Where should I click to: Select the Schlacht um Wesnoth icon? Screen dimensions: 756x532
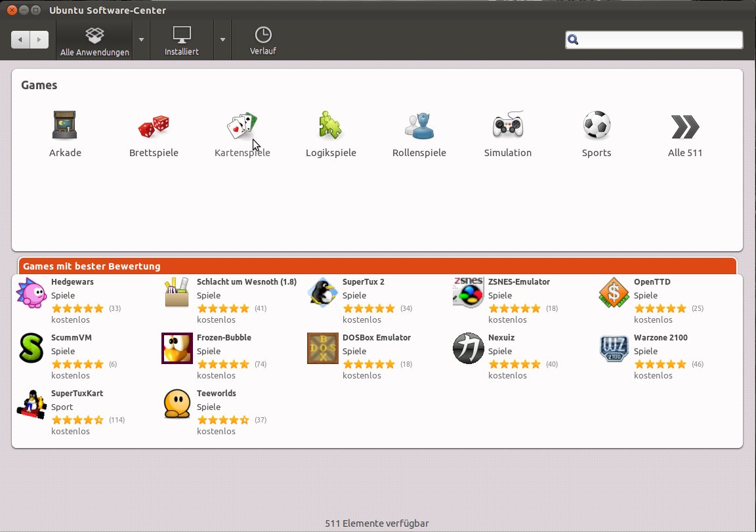[177, 293]
